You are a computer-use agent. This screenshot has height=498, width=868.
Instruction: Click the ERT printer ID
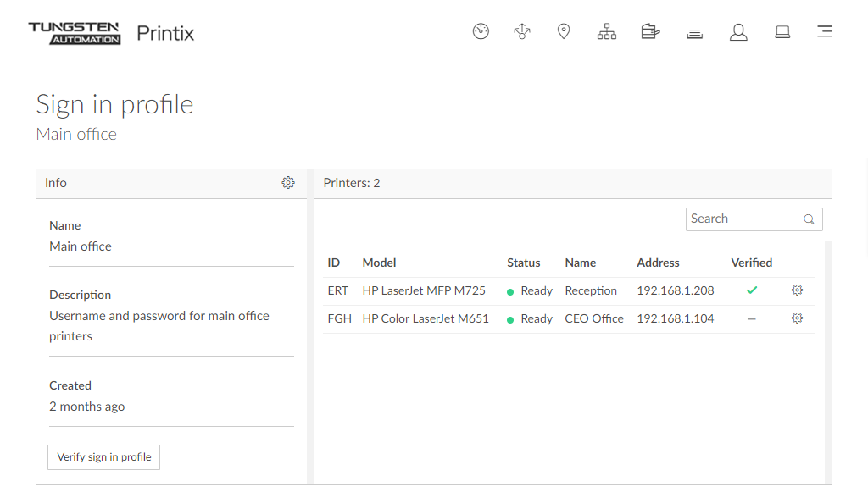[x=337, y=290]
